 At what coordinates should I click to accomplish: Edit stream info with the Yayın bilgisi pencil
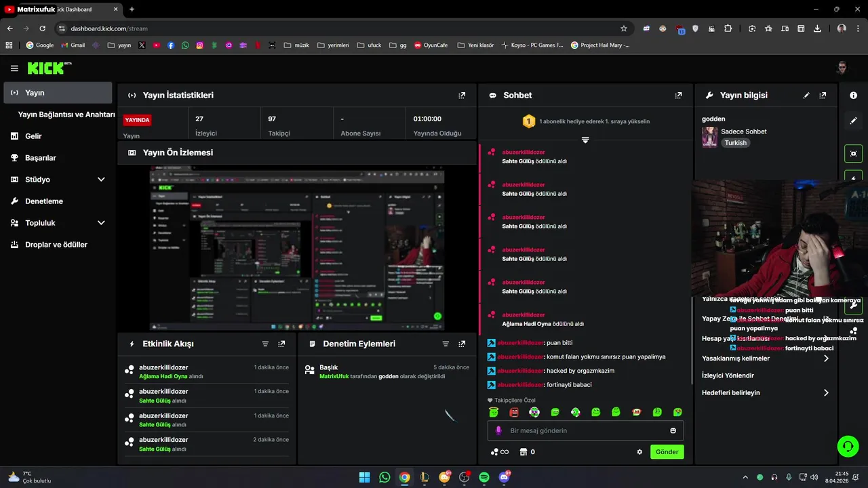pos(806,96)
